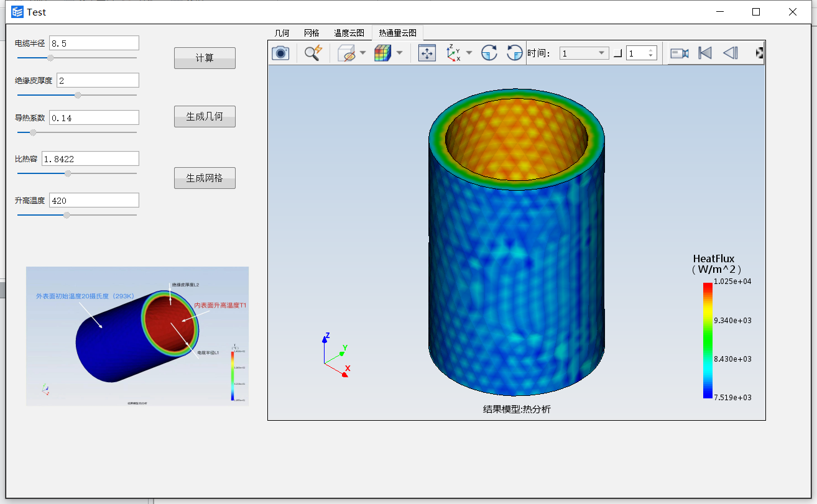817x504 pixels.
Task: Click the colored cube render-mode icon
Action: click(x=382, y=53)
